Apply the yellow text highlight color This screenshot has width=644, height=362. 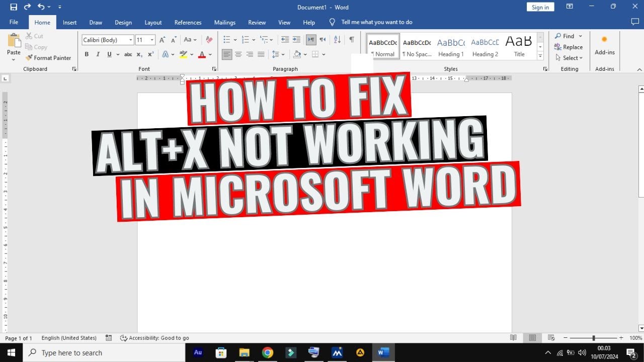pos(183,54)
